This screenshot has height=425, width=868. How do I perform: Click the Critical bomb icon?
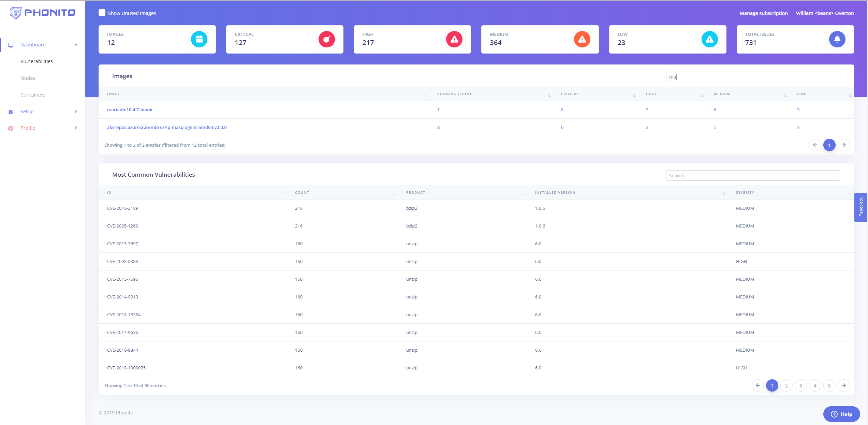tap(326, 39)
